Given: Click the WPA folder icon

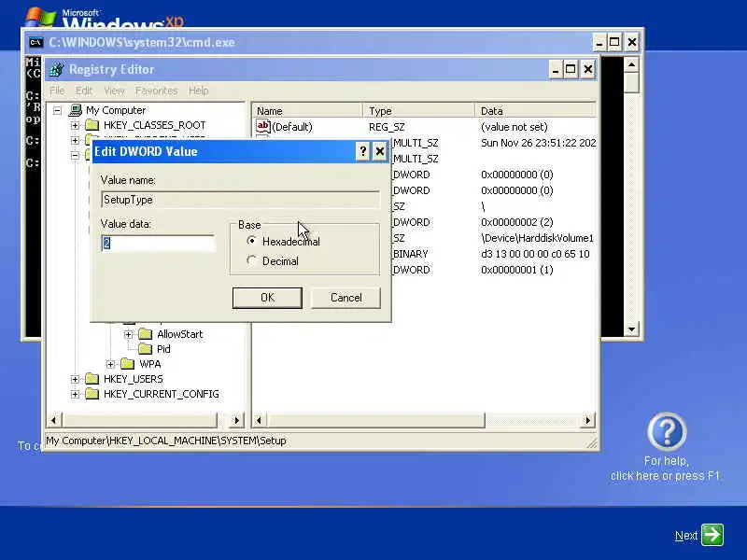Looking at the screenshot, I should 128,364.
